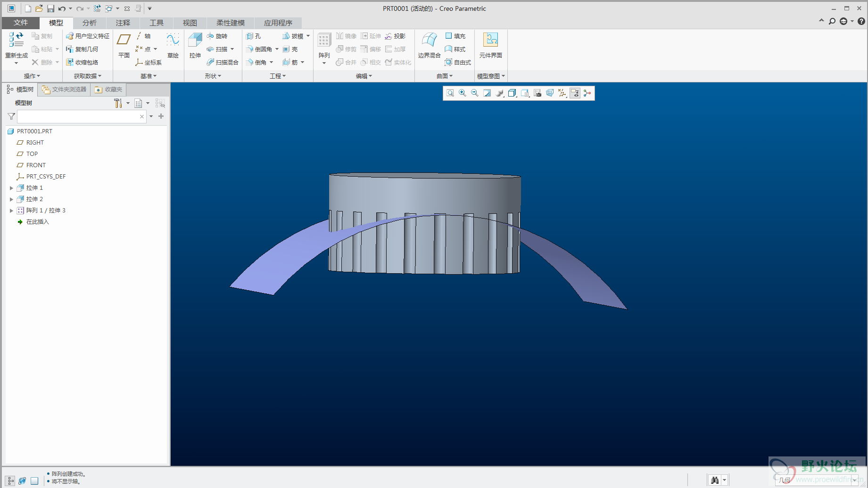This screenshot has height=488, width=868.
Task: Select the FRONT datum plane in tree
Action: coord(36,165)
